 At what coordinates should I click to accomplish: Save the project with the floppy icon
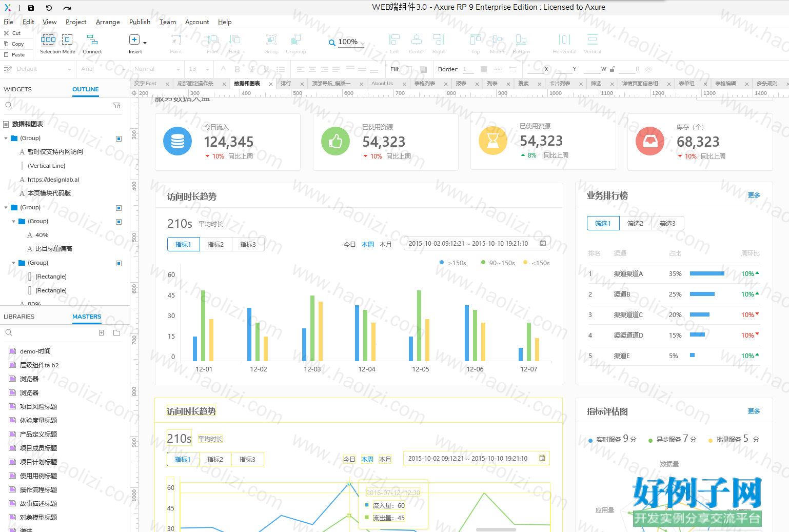point(31,8)
